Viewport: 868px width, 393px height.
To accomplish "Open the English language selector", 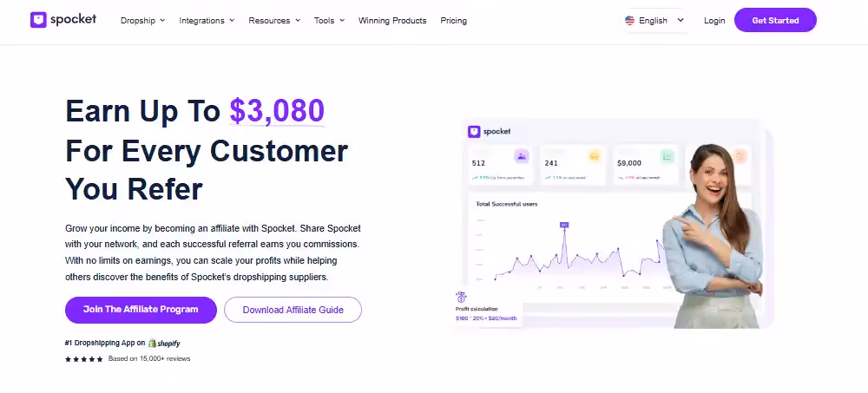I will coord(654,21).
